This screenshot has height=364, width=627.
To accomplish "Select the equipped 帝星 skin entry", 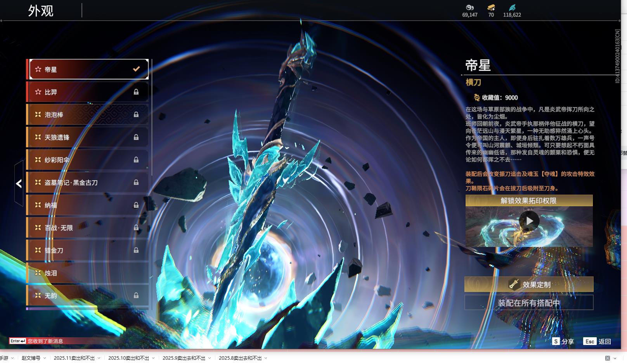I will point(89,69).
